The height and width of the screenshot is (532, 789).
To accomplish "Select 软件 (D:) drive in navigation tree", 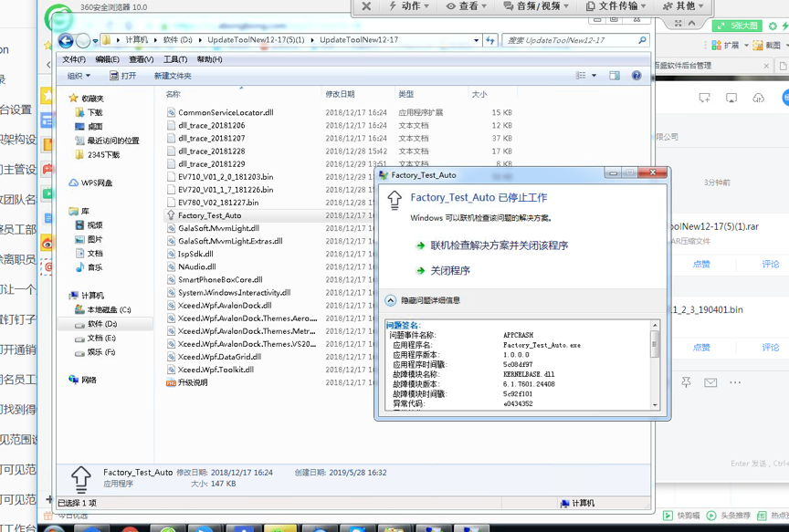I will click(101, 324).
